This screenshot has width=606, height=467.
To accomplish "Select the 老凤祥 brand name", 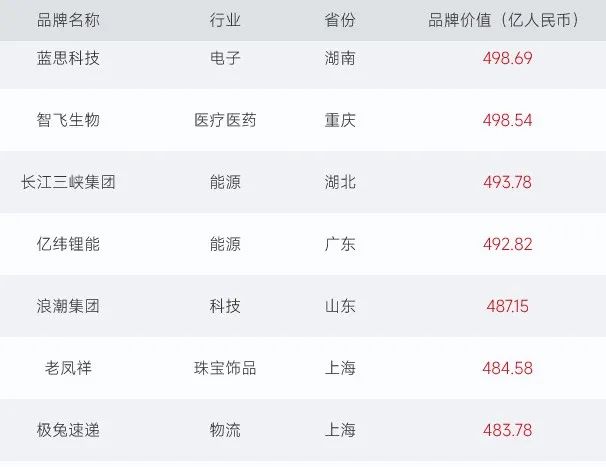I will (x=68, y=368).
